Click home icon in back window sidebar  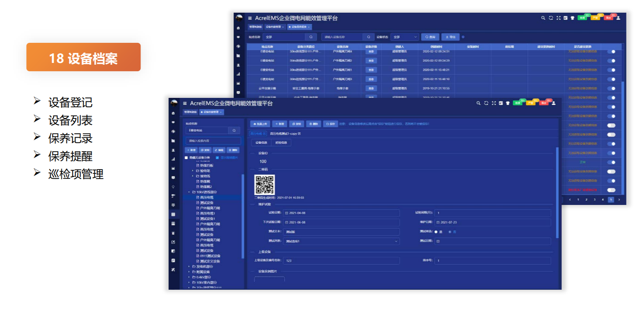(238, 28)
